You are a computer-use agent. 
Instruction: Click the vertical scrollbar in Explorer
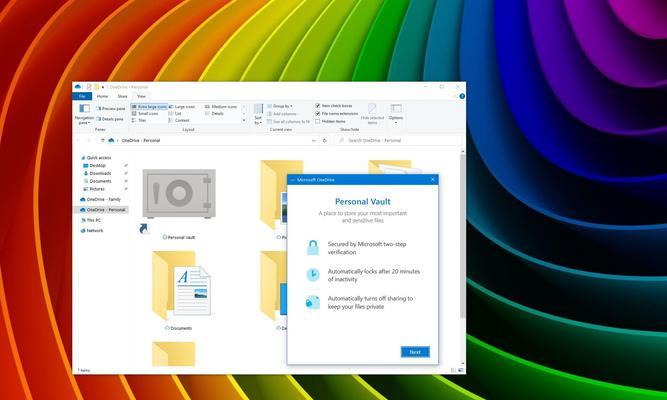pos(462,236)
